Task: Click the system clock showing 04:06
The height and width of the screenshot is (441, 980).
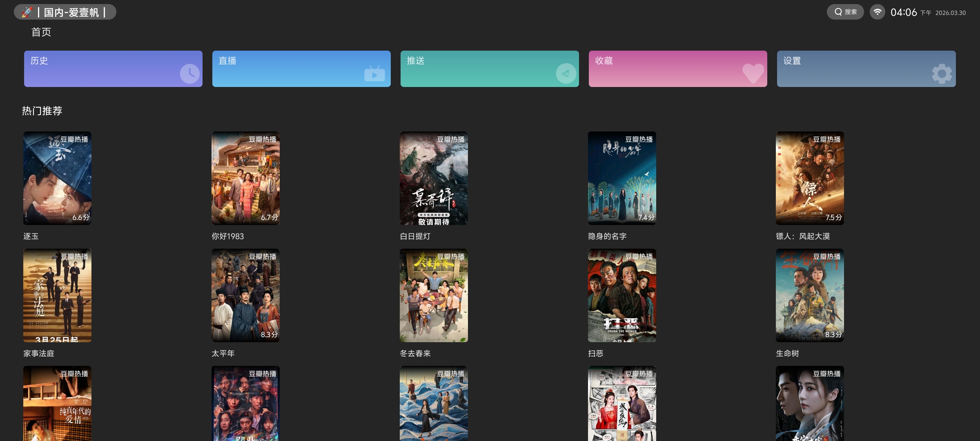Action: coord(903,12)
